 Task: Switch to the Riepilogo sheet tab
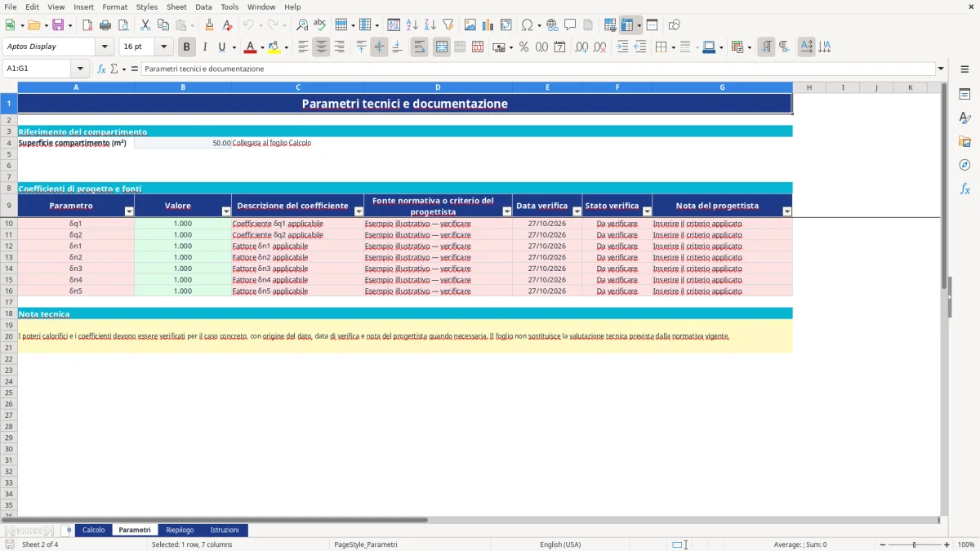pyautogui.click(x=180, y=530)
